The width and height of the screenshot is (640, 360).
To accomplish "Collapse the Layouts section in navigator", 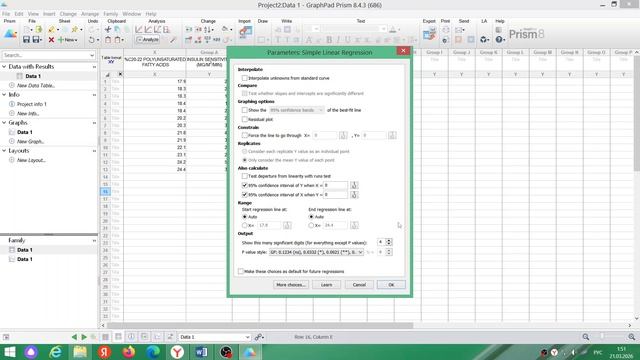I will [x=4, y=151].
